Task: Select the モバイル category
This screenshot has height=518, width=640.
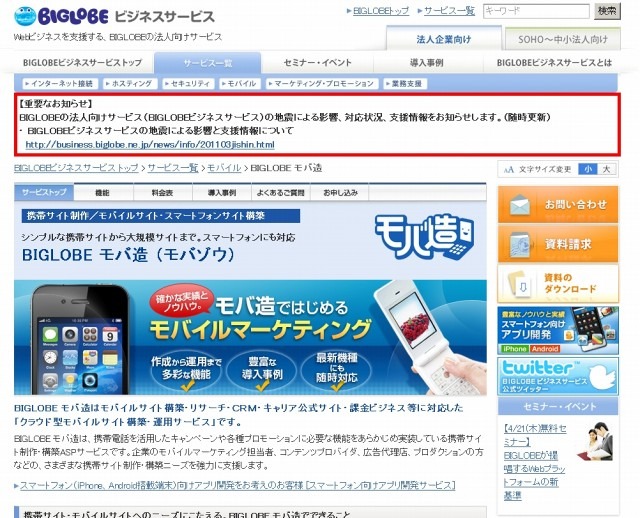Action: 240,84
